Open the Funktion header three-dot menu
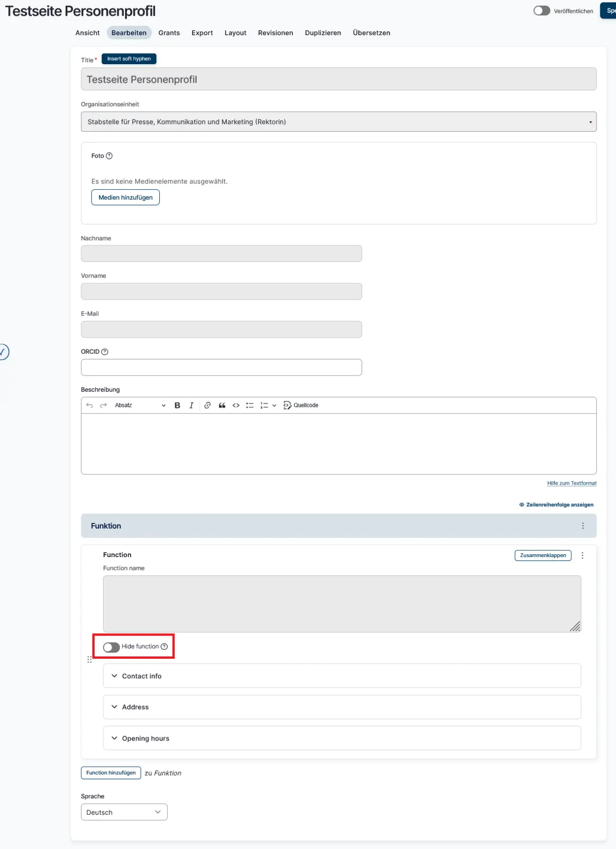This screenshot has height=849, width=616. pyautogui.click(x=582, y=526)
